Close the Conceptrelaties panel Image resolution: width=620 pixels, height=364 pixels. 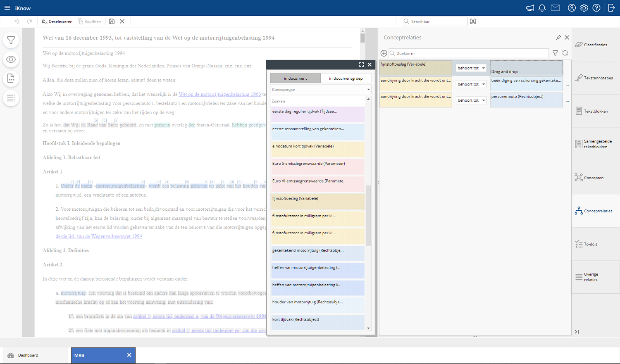pos(567,38)
